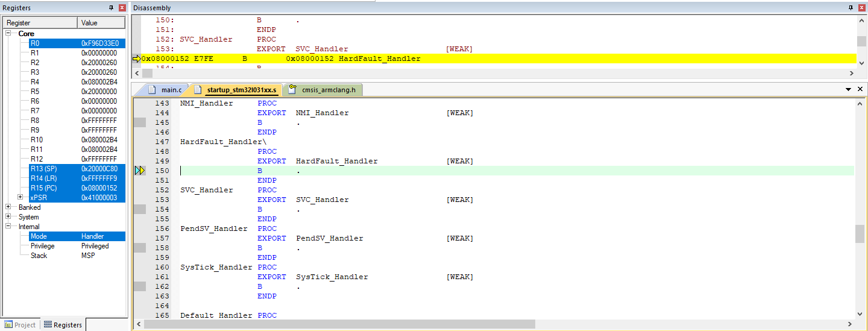Click the current instruction arrow in Disassembly
This screenshot has width=868, height=331.
pos(136,58)
